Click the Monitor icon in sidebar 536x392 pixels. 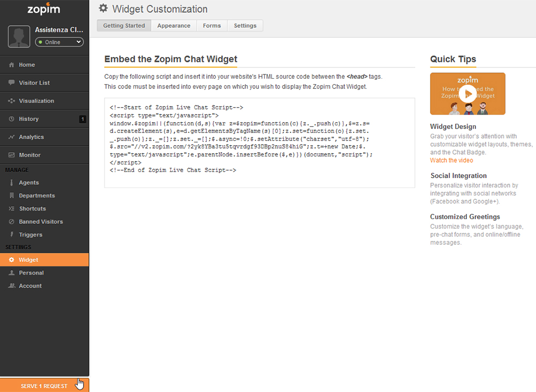[x=12, y=155]
